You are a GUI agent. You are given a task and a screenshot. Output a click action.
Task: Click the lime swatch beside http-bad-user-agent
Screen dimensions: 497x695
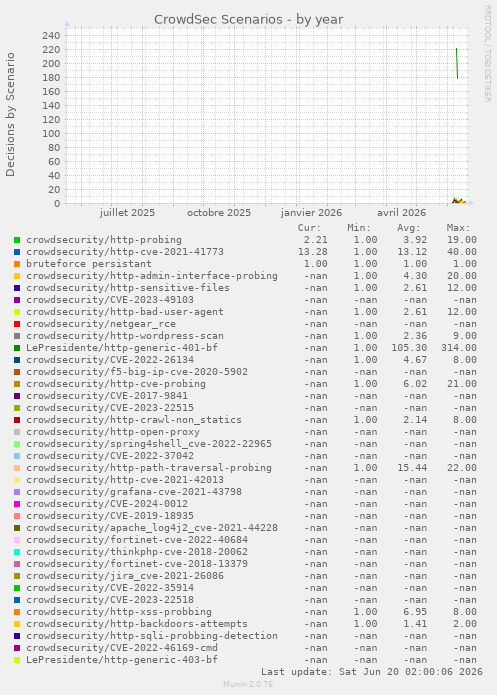(17, 312)
